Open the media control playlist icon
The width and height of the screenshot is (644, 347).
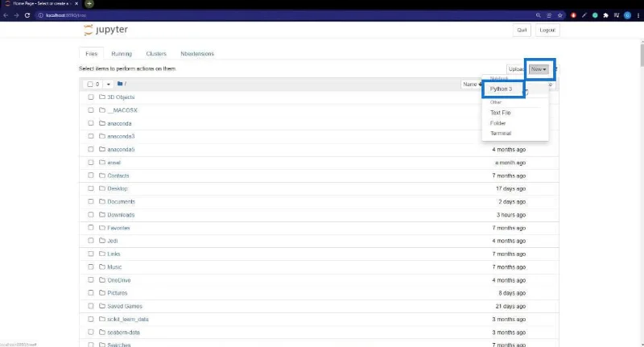pyautogui.click(x=616, y=15)
